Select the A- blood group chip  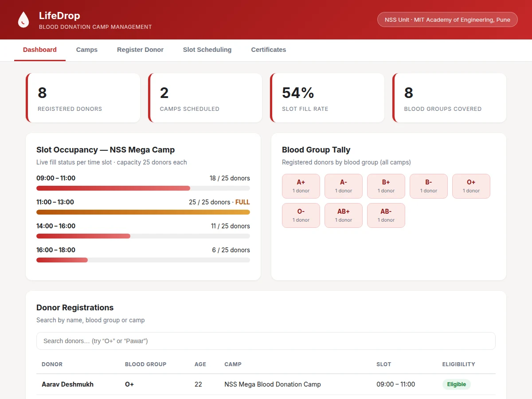tap(344, 186)
